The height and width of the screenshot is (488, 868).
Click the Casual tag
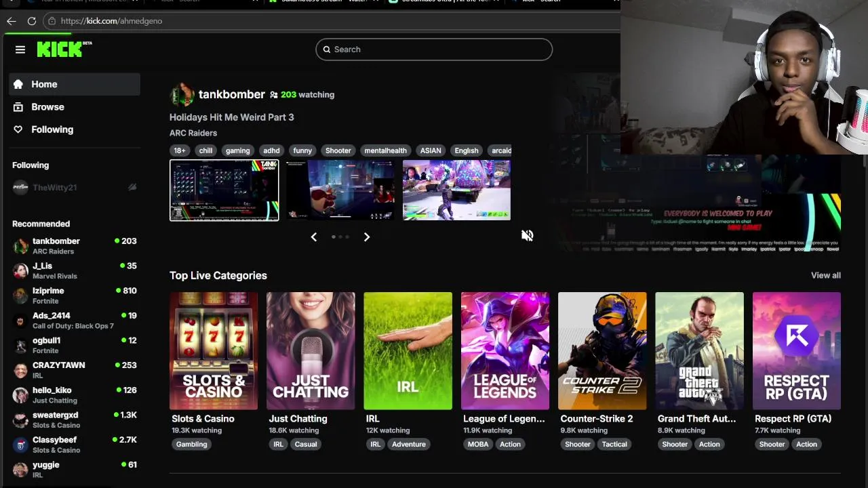point(306,444)
